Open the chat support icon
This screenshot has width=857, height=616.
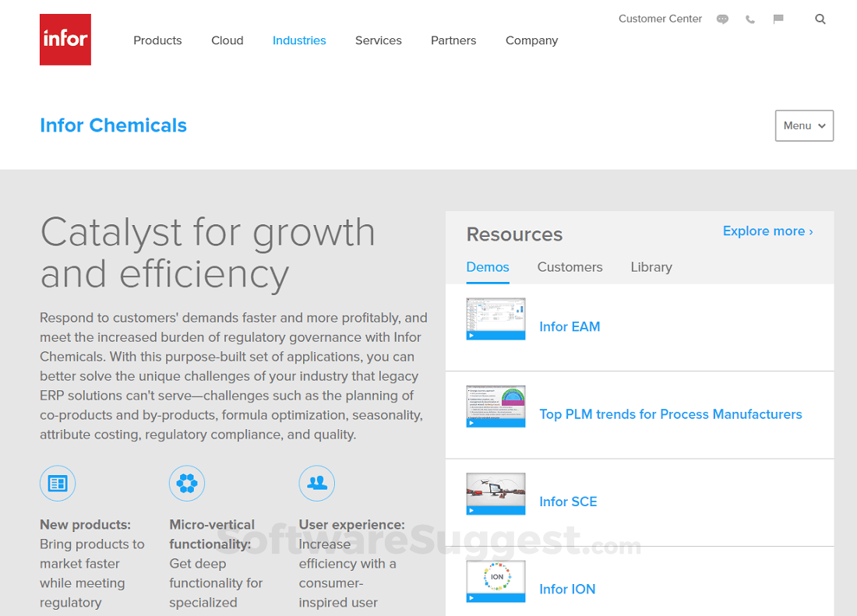722,19
